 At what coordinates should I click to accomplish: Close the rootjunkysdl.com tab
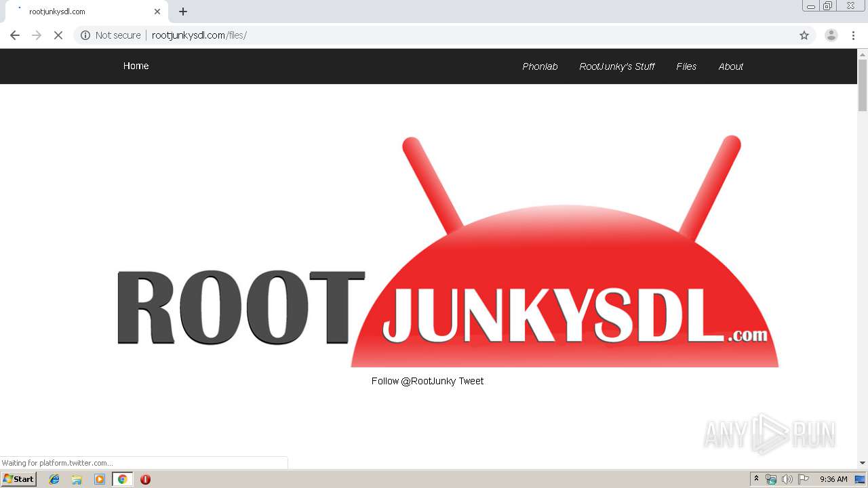pos(157,12)
